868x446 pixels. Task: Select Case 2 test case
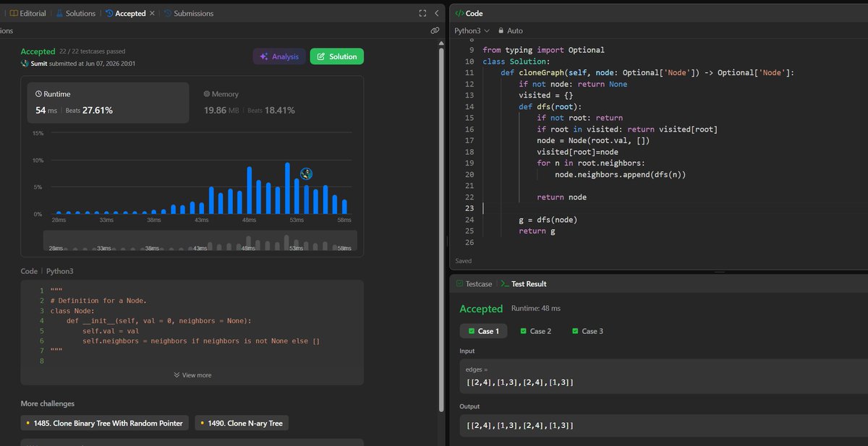click(x=535, y=331)
